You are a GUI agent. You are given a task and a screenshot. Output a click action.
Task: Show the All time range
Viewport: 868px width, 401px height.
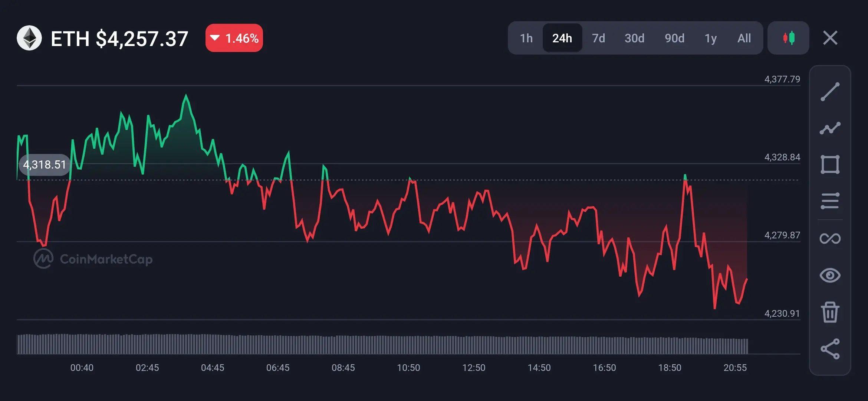(744, 38)
